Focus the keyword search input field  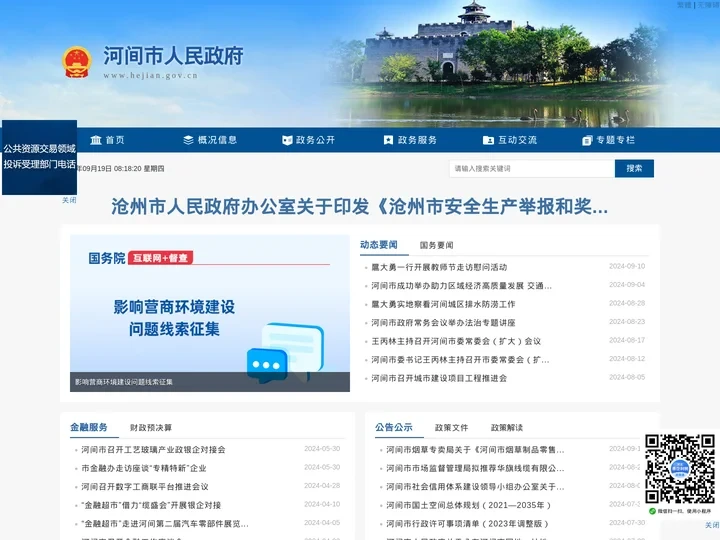[532, 169]
